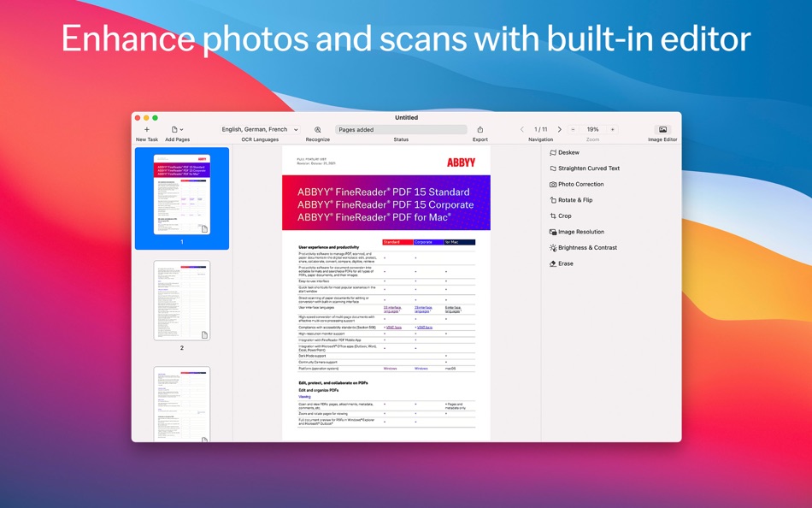The width and height of the screenshot is (812, 508).
Task: Open the Add Pages dropdown
Action: click(x=178, y=130)
